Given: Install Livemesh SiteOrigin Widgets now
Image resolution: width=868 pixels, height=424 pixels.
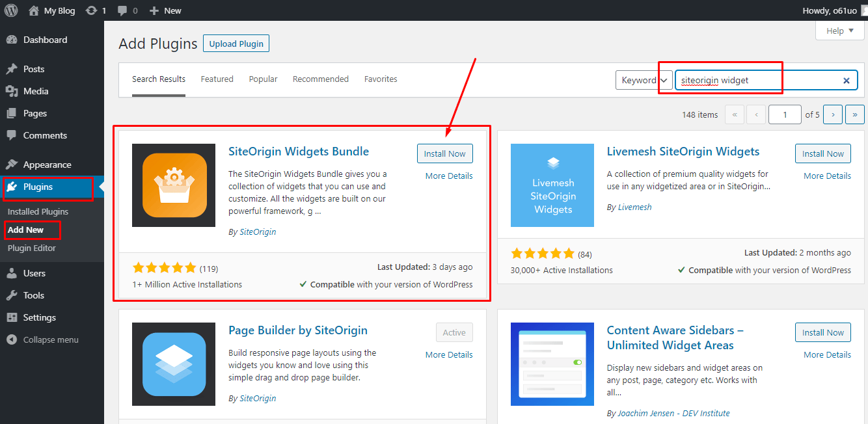Looking at the screenshot, I should [x=823, y=153].
